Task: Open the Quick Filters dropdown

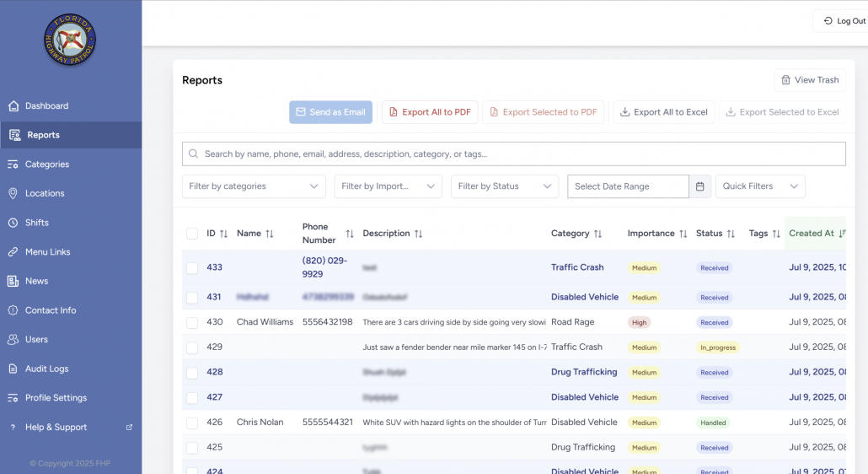Action: pos(759,186)
